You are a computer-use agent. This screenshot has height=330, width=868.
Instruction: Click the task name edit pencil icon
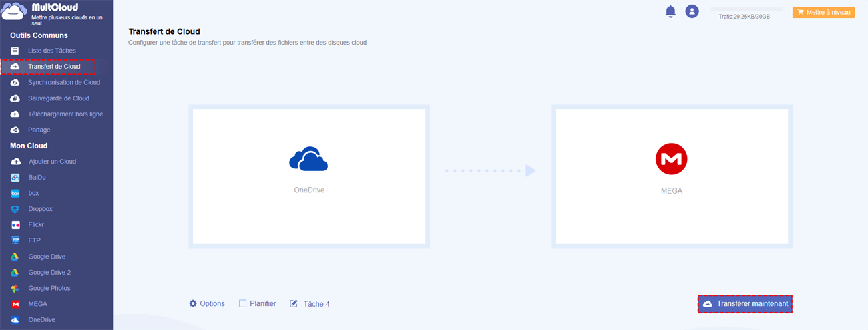pyautogui.click(x=294, y=303)
